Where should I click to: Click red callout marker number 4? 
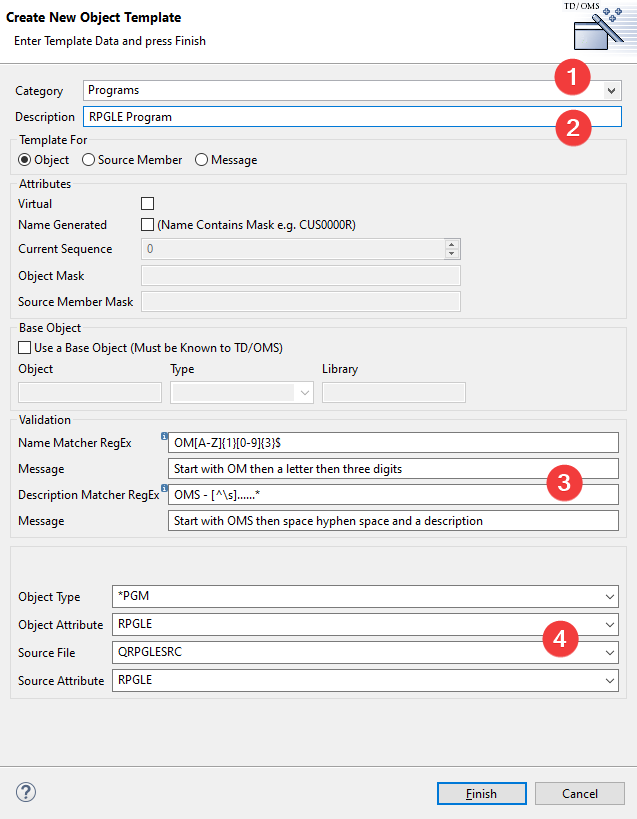click(563, 638)
